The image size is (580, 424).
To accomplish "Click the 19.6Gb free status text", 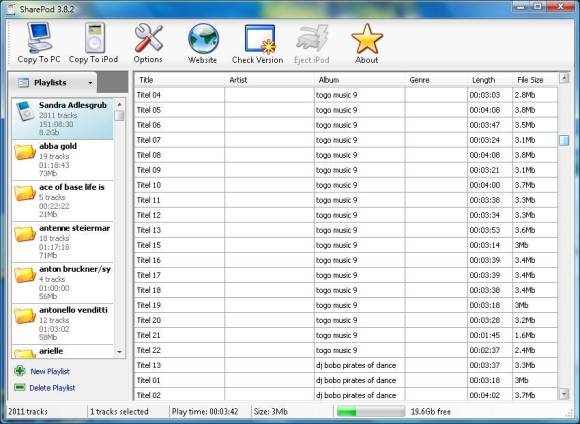I will click(x=431, y=411).
